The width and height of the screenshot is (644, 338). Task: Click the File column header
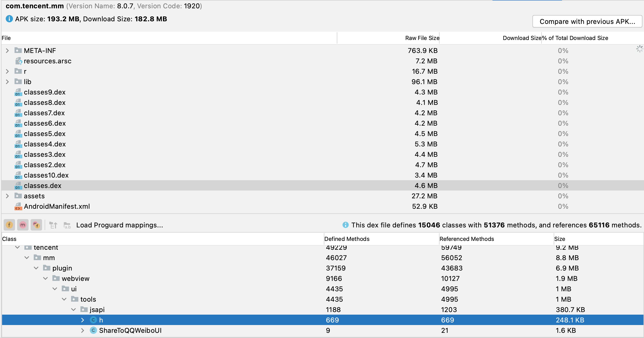[x=169, y=38]
